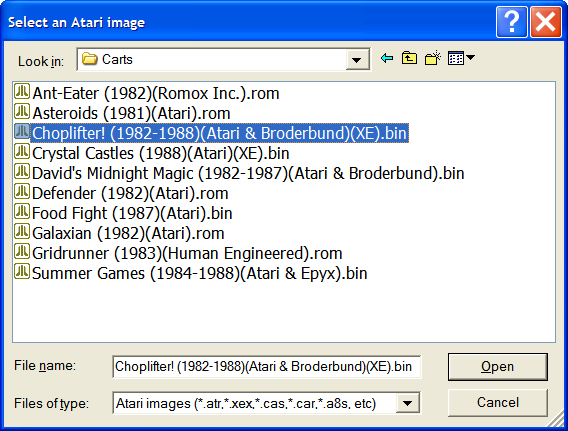Viewport: 568px width, 431px height.
Task: Open the View menu icon
Action: pyautogui.click(x=461, y=58)
